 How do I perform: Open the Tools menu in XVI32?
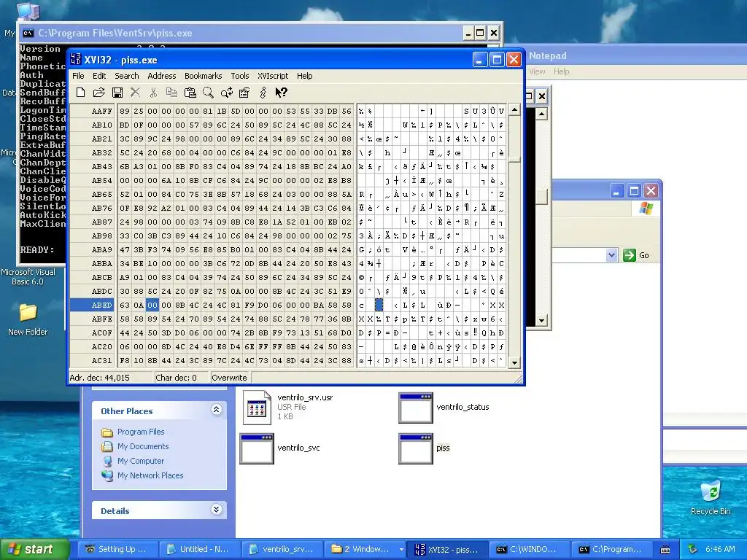[239, 76]
